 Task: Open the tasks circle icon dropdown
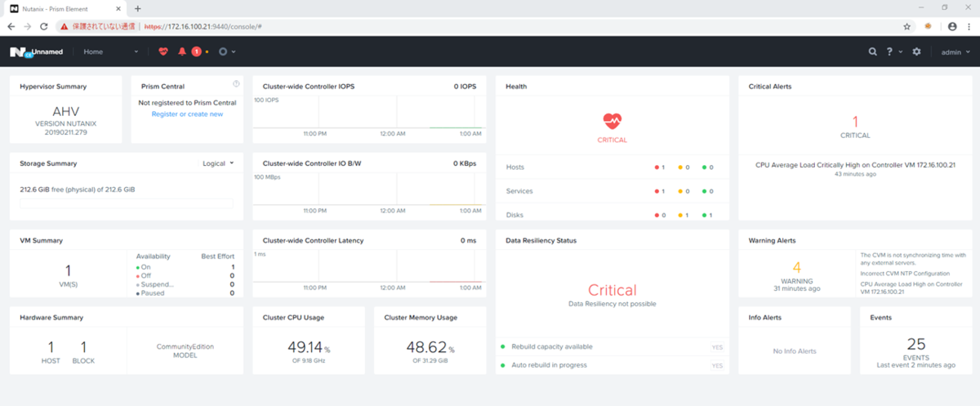point(226,51)
